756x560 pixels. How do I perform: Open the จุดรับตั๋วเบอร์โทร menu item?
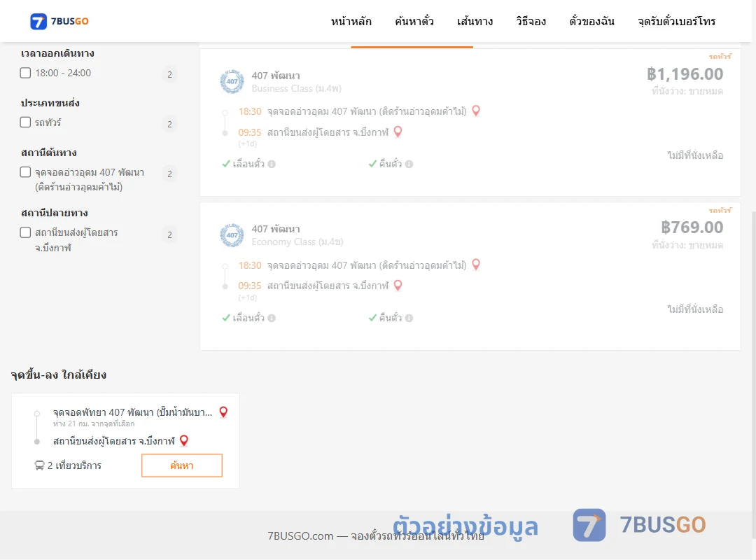click(676, 21)
